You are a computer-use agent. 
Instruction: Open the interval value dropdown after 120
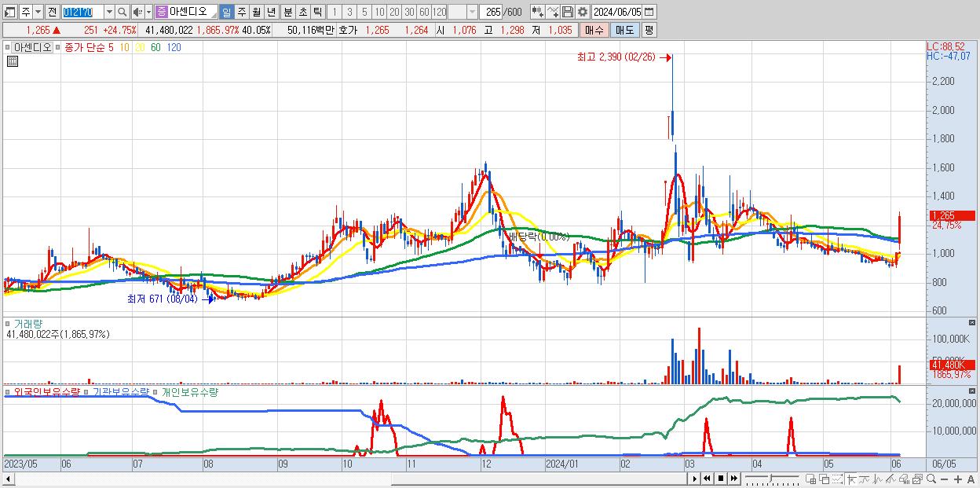472,12
